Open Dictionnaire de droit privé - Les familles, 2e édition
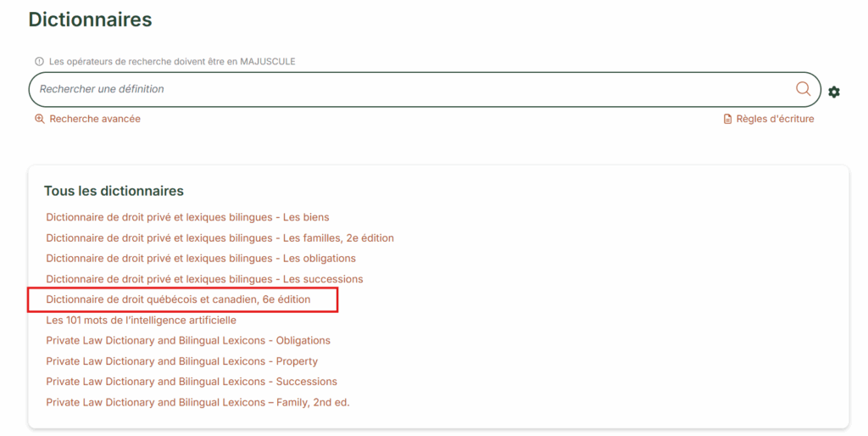Image resolution: width=868 pixels, height=436 pixels. tap(220, 238)
